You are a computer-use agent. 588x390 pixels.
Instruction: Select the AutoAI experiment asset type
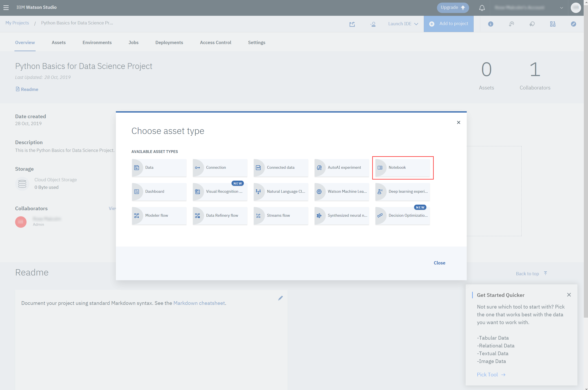[342, 167]
